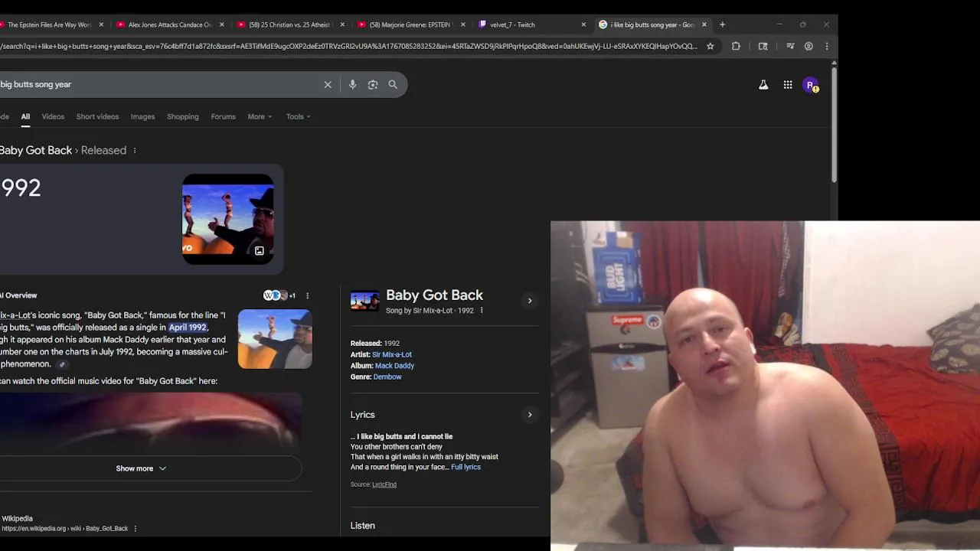The width and height of the screenshot is (980, 551).
Task: Click the page vertical scrollbar
Action: point(834,126)
